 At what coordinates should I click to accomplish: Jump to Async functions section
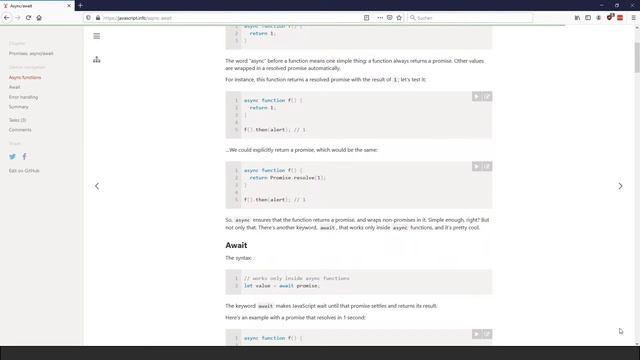(25, 78)
